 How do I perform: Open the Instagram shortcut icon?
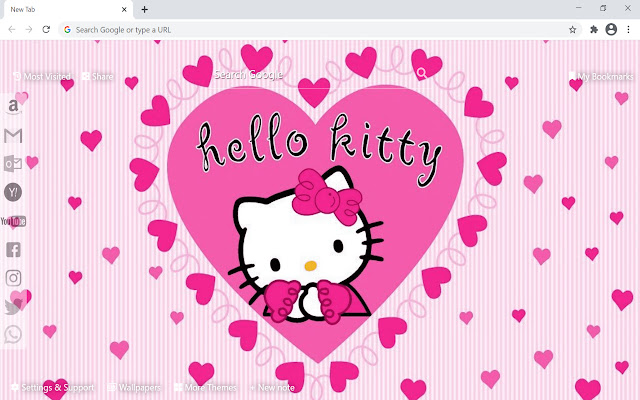(x=13, y=278)
